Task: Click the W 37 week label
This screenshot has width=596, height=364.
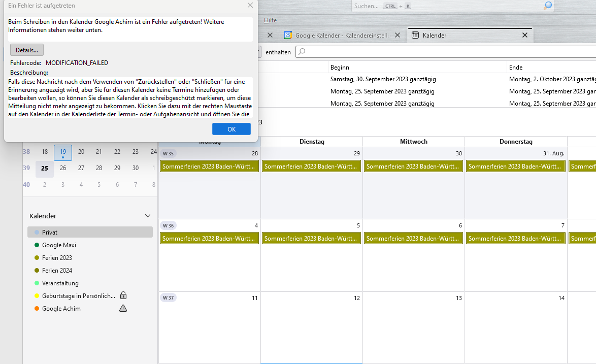Action: click(168, 298)
